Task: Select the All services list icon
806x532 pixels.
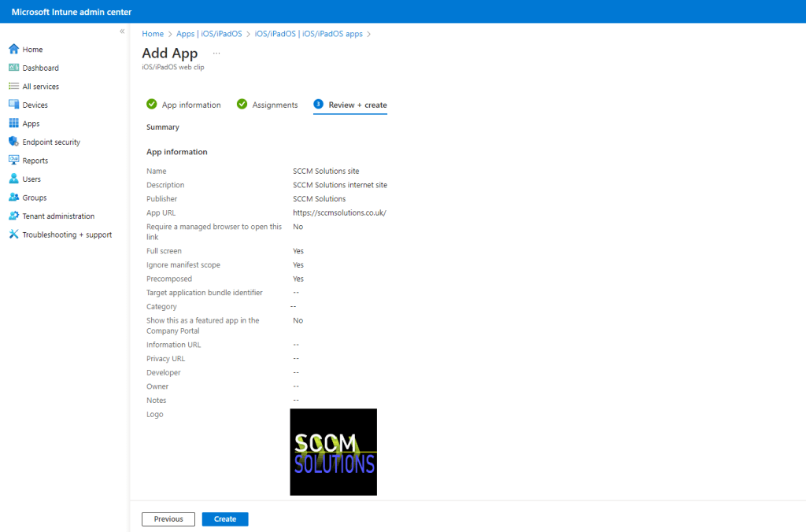Action: click(x=13, y=87)
